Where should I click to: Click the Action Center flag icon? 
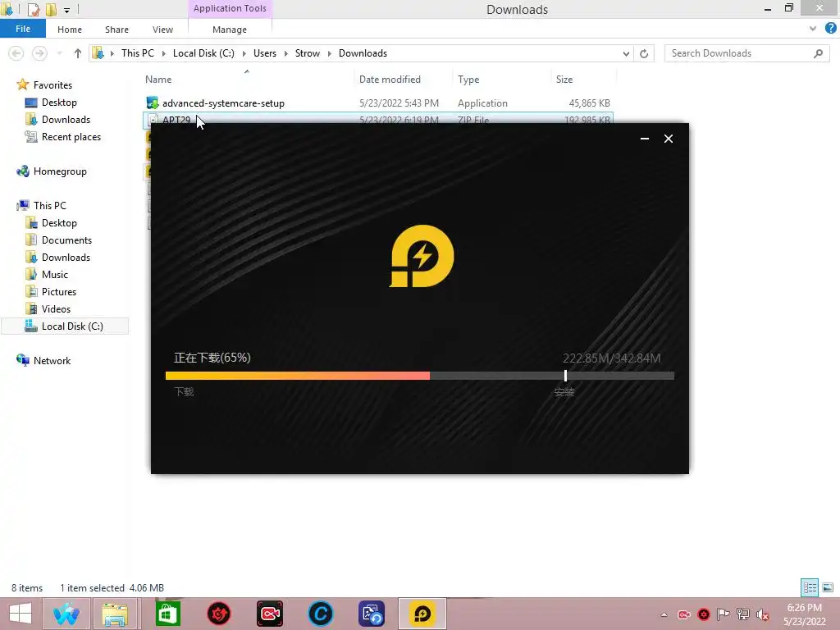tap(723, 614)
